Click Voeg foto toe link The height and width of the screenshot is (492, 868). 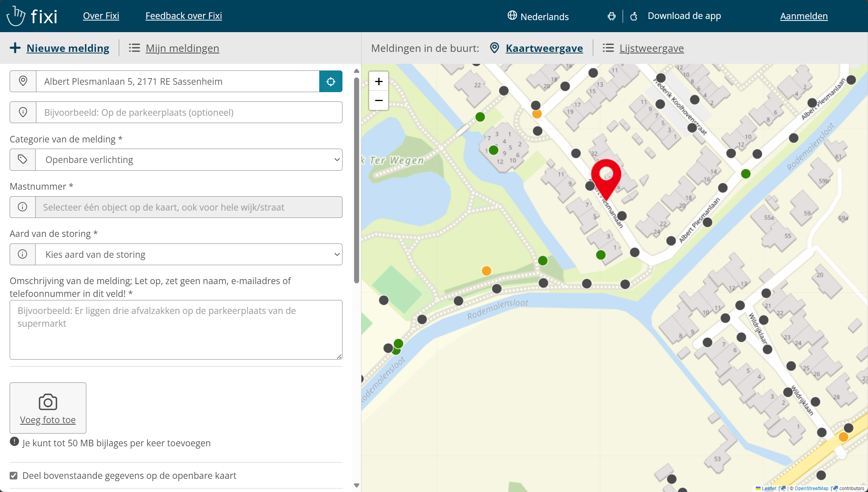pyautogui.click(x=48, y=420)
